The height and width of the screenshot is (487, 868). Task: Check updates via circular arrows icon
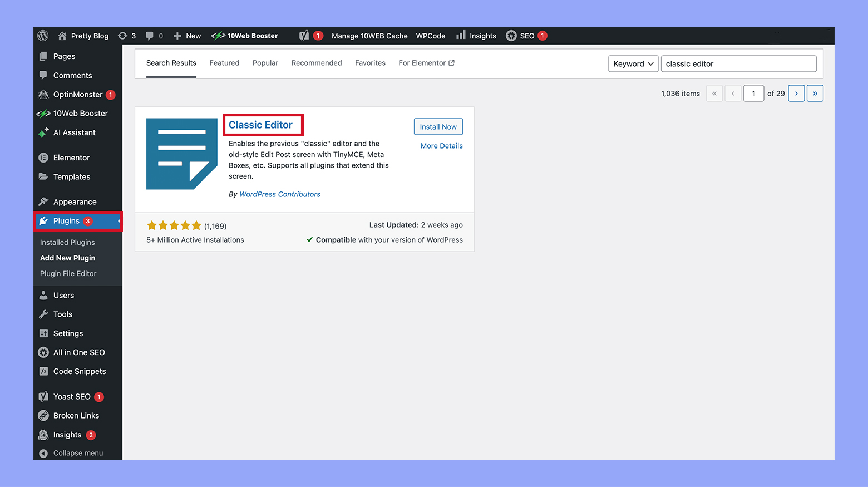pos(124,36)
